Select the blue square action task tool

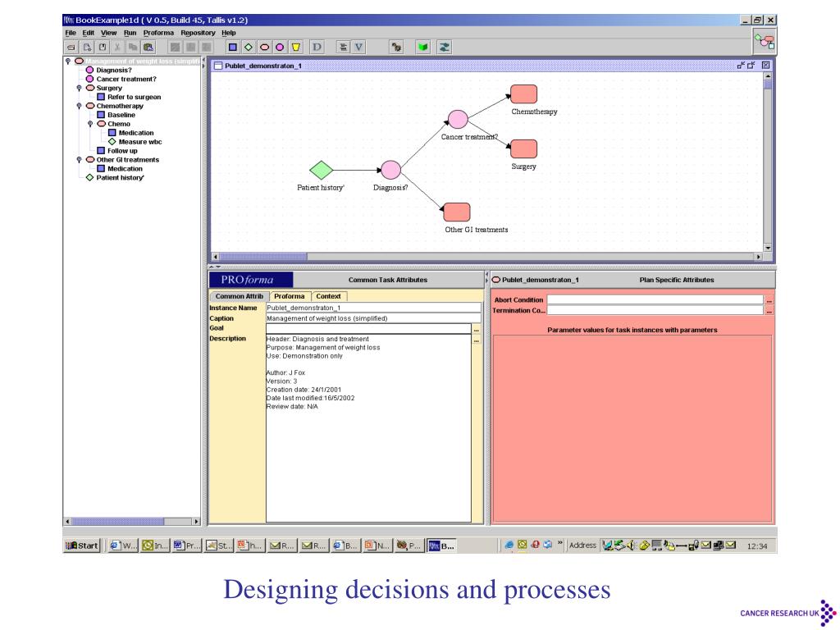[x=232, y=48]
